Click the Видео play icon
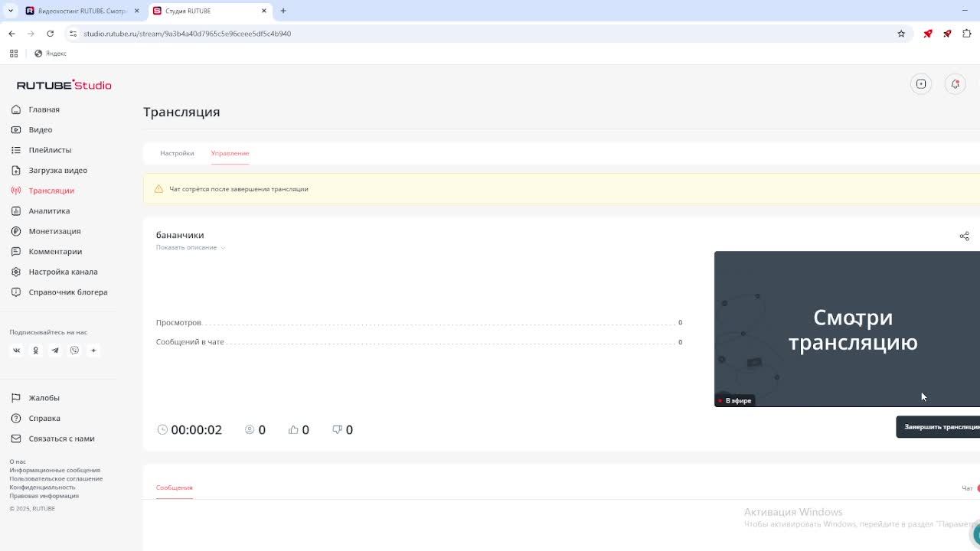Viewport: 980px width, 551px height. click(x=16, y=130)
